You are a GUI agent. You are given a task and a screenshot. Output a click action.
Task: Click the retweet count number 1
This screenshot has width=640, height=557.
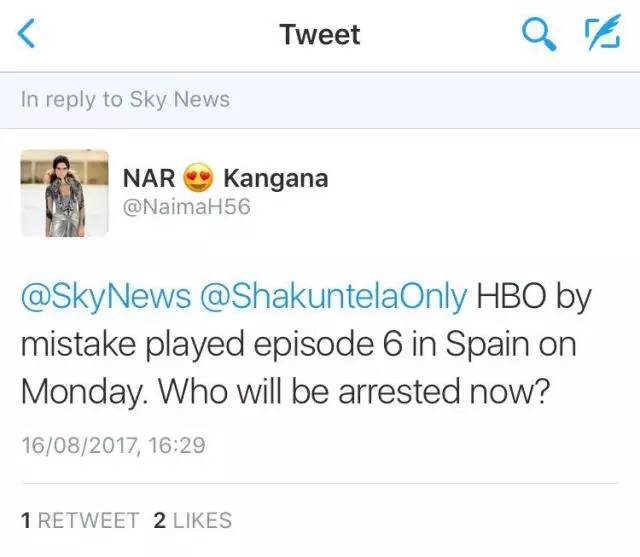[x=26, y=520]
